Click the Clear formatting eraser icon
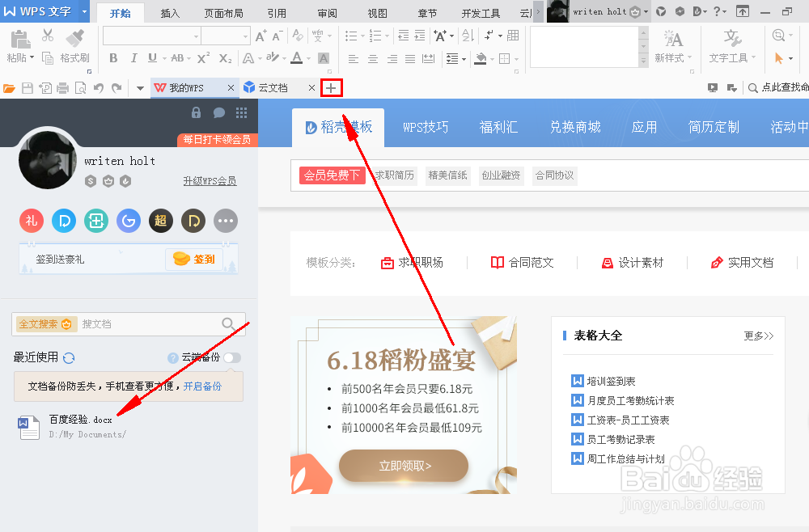809x532 pixels. [x=298, y=35]
